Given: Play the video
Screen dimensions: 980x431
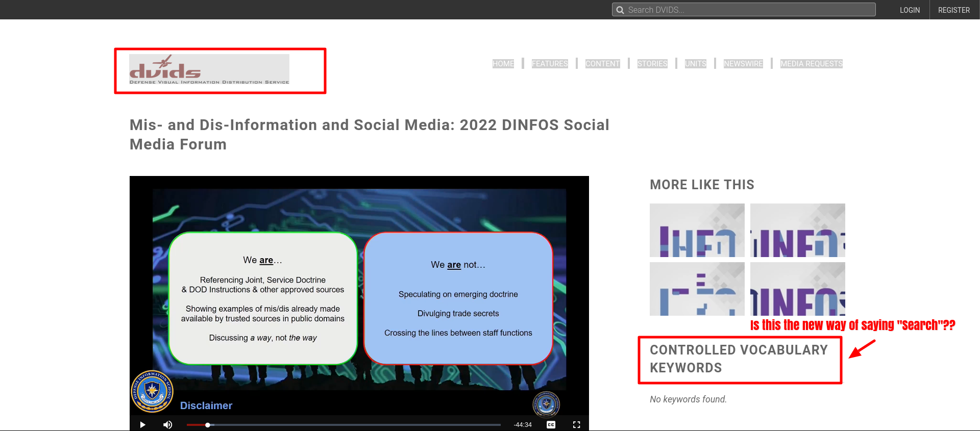Looking at the screenshot, I should click(x=142, y=424).
